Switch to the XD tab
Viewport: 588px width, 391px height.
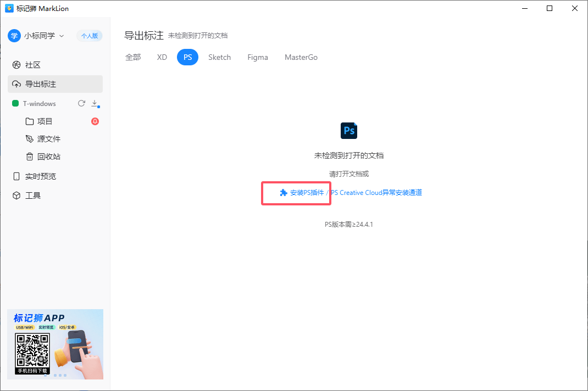click(162, 57)
